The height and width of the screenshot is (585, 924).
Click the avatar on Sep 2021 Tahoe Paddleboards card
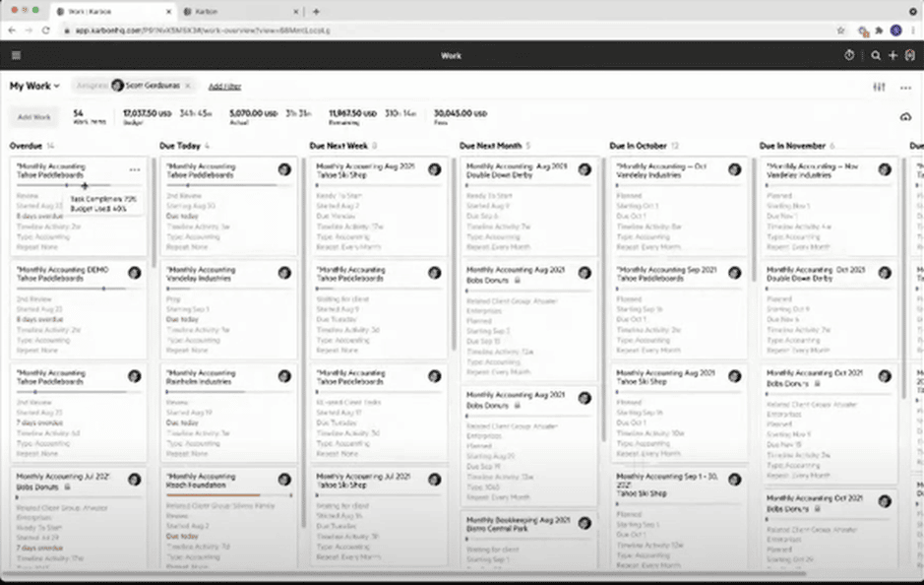735,273
